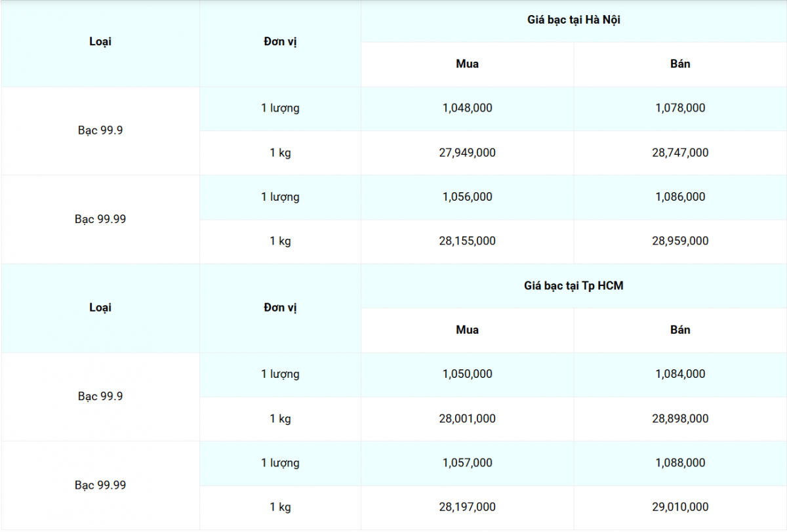Click the 1,084,000 Tp HCM sell price
The image size is (787, 532).
(680, 374)
